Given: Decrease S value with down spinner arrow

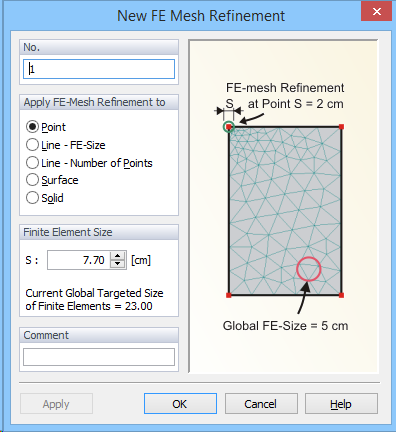Looking at the screenshot, I should tap(117, 264).
